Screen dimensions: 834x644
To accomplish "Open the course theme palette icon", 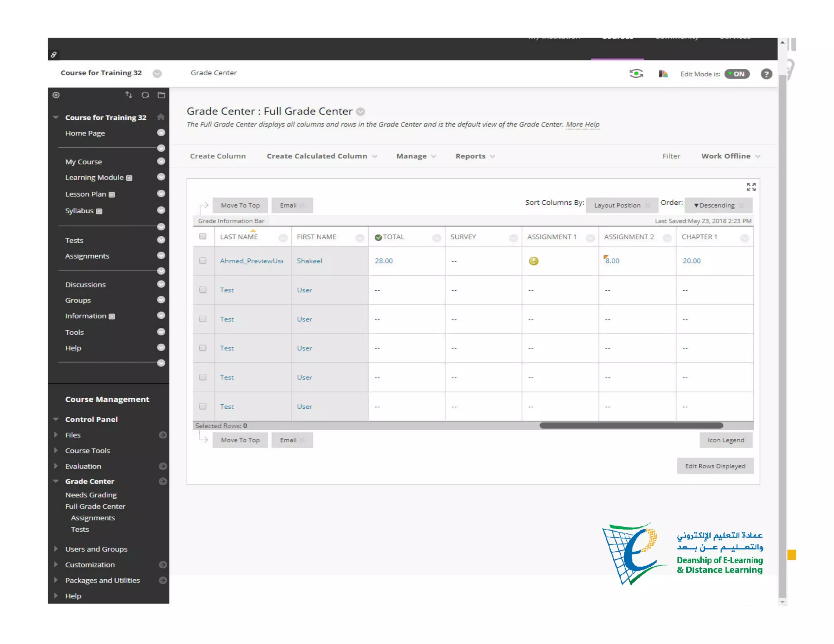I will coord(663,74).
